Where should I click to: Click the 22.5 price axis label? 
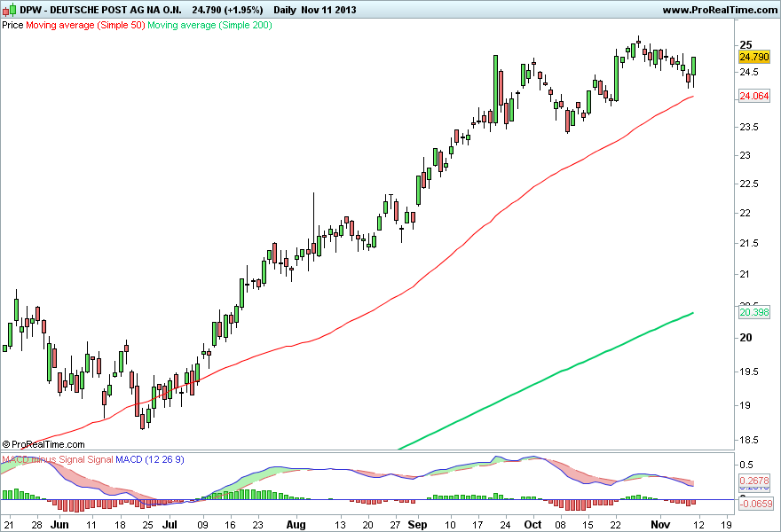(x=749, y=184)
